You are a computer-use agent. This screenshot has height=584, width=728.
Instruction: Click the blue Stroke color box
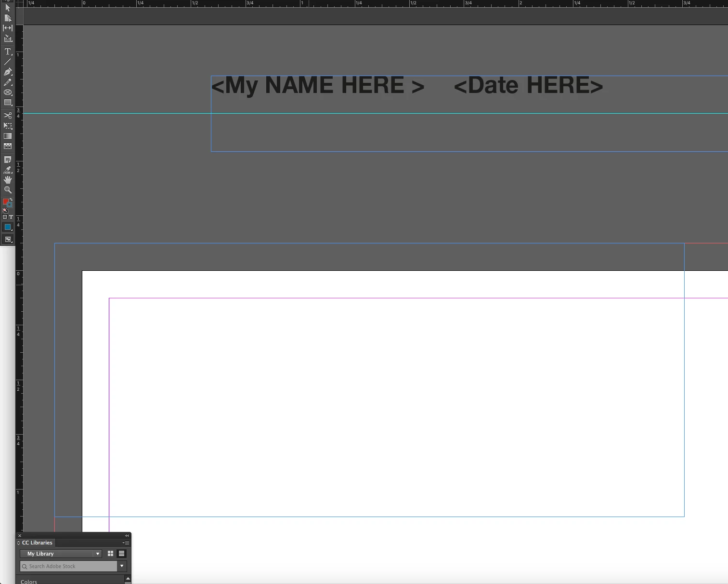(x=10, y=205)
